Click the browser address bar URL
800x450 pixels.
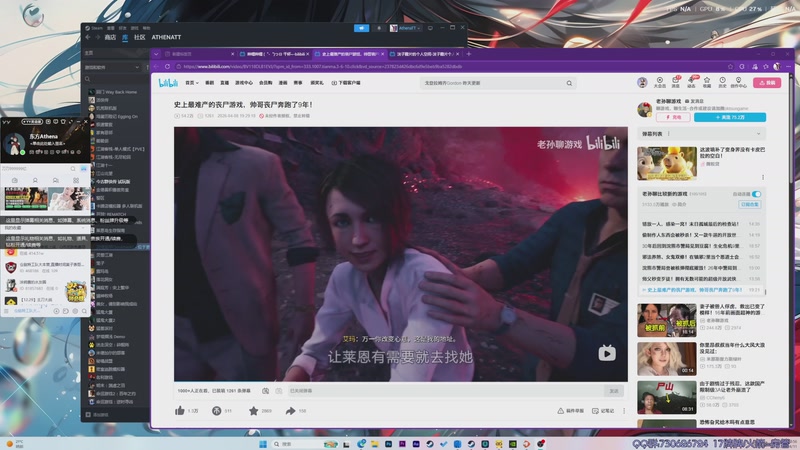[322, 66]
